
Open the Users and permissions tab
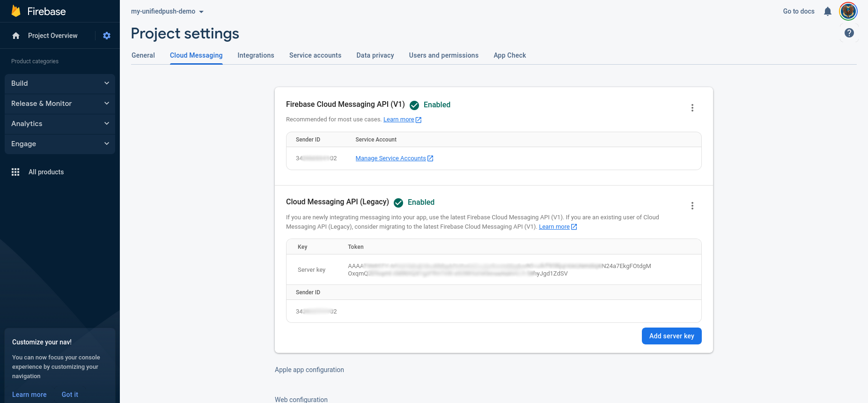444,55
